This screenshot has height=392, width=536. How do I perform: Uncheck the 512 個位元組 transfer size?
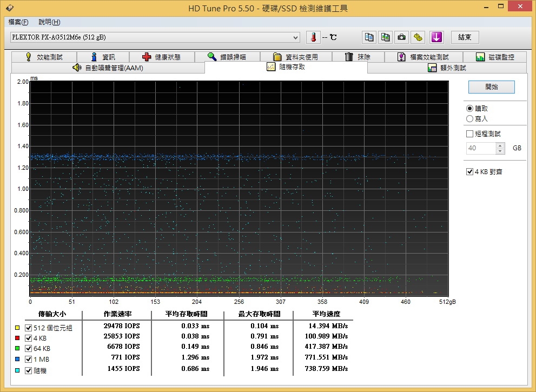point(28,328)
